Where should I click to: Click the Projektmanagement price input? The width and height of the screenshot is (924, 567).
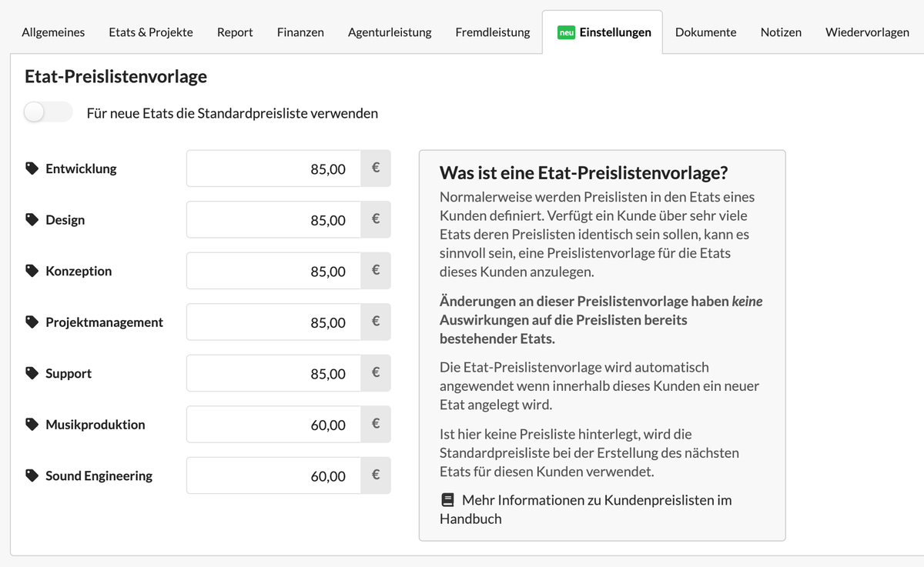[274, 322]
